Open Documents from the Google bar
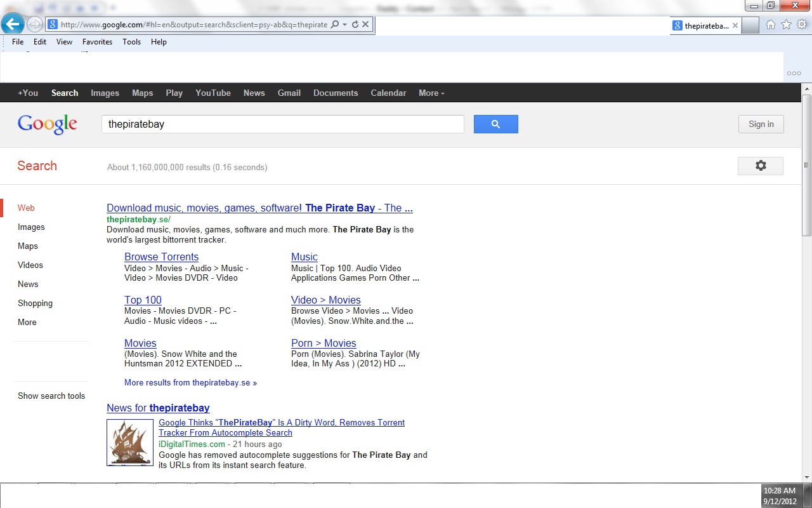 coord(336,93)
